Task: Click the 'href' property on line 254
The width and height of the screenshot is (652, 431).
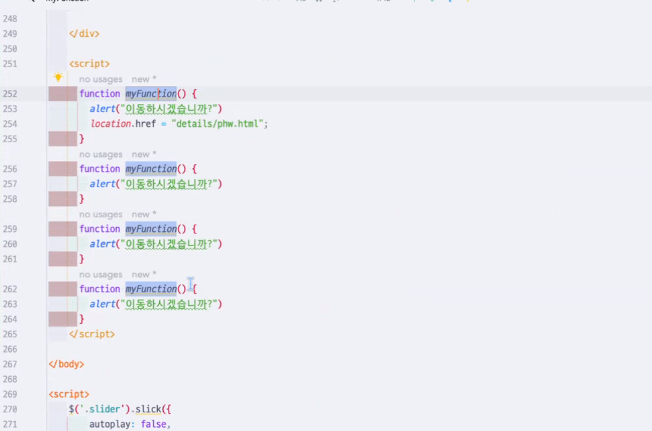Action: 146,123
